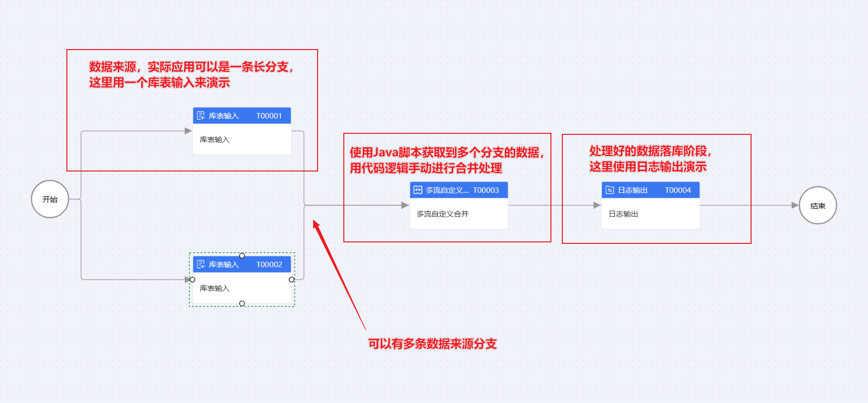This screenshot has height=403, width=868.
Task: Select the T00004 node ID label
Action: coord(678,190)
